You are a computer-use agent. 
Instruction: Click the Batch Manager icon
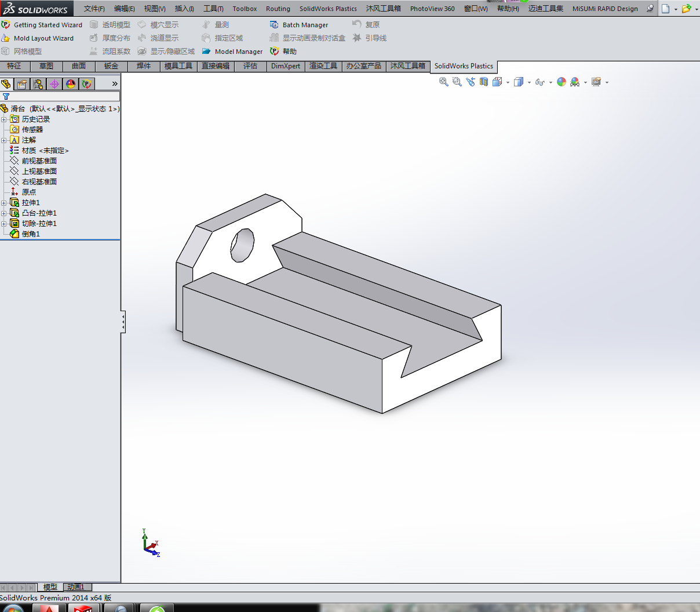coord(274,25)
